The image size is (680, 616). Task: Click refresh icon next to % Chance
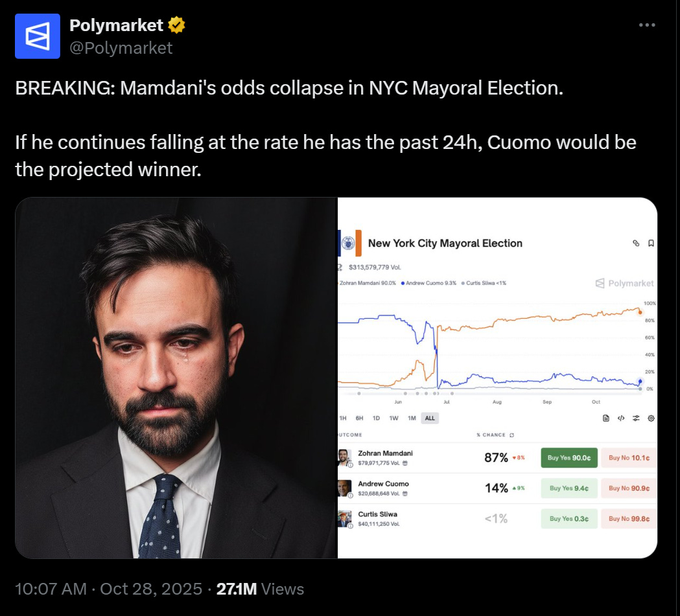pos(511,435)
